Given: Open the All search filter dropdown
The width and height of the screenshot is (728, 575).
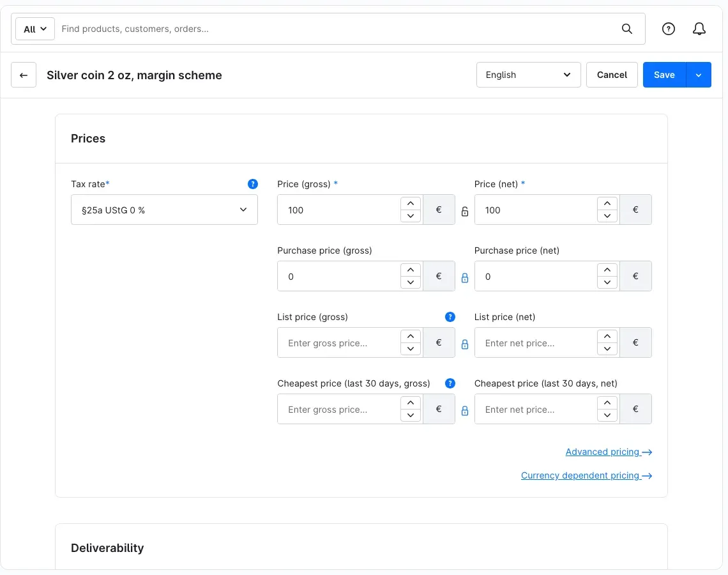Looking at the screenshot, I should click(x=35, y=29).
